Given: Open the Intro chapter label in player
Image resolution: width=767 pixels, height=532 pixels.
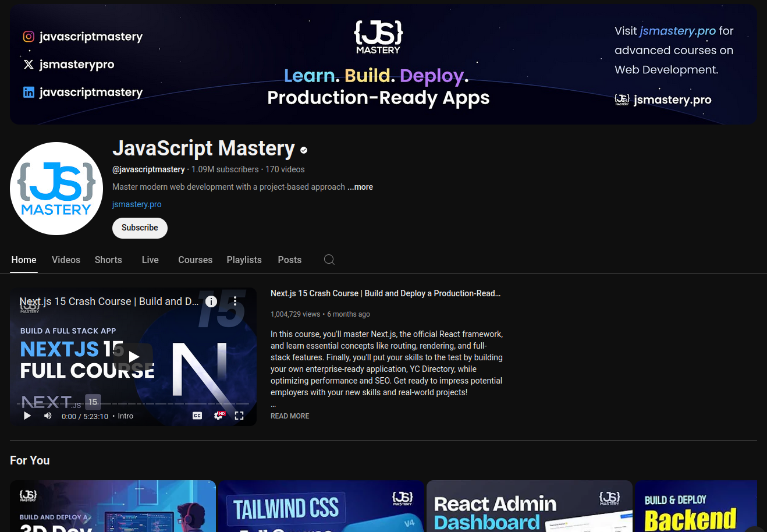Looking at the screenshot, I should pos(126,416).
